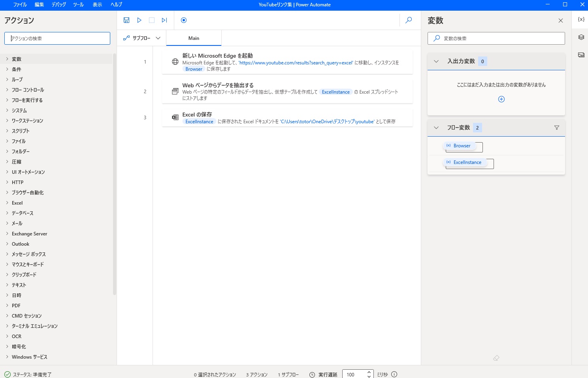Viewport: 588px width, 378px height.
Task: Click the web data extraction action icon
Action: pyautogui.click(x=175, y=91)
